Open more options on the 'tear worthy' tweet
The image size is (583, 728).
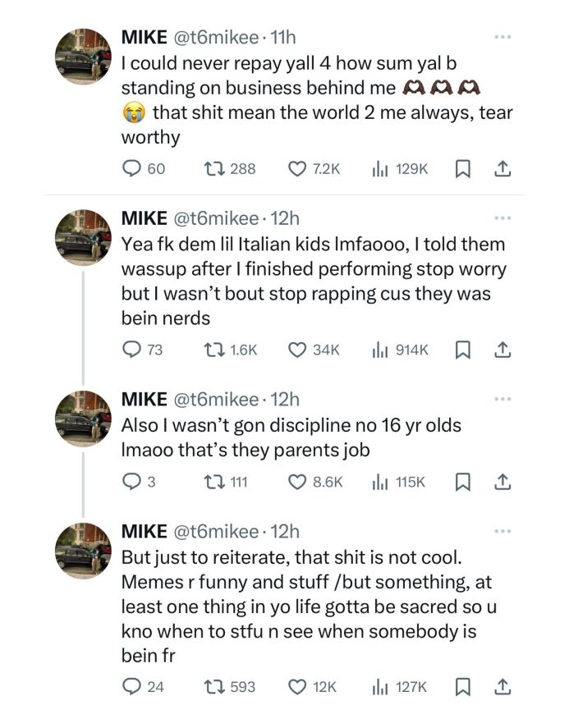pos(503,37)
